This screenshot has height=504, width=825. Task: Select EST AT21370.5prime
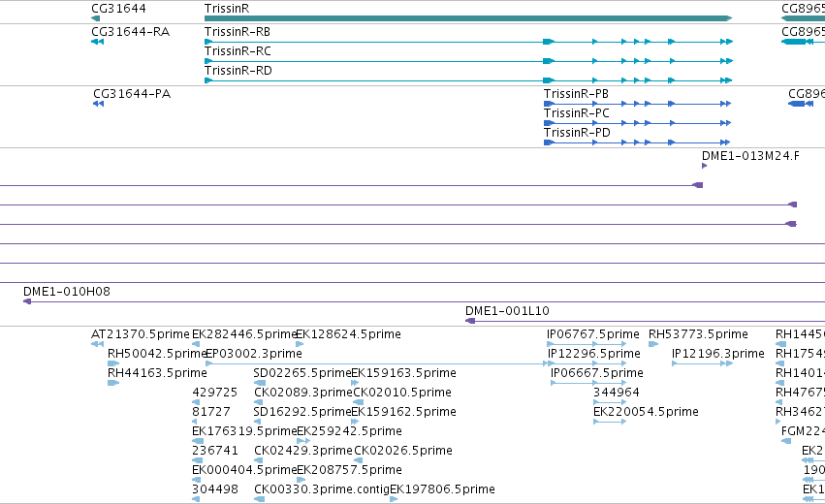pos(140,334)
